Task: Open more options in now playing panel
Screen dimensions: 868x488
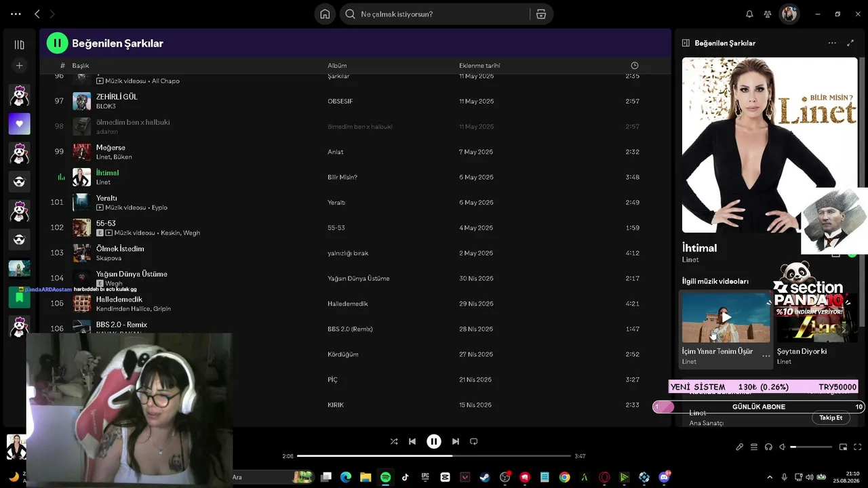Action: coord(832,43)
